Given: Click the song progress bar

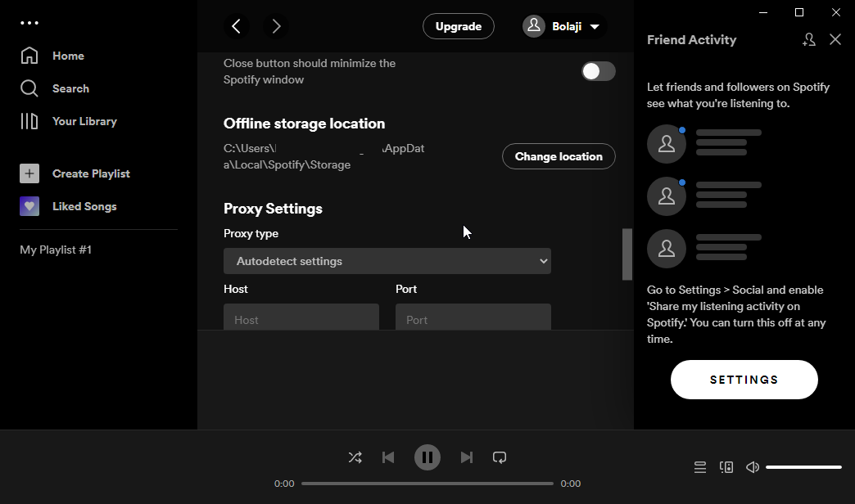Looking at the screenshot, I should tap(427, 484).
